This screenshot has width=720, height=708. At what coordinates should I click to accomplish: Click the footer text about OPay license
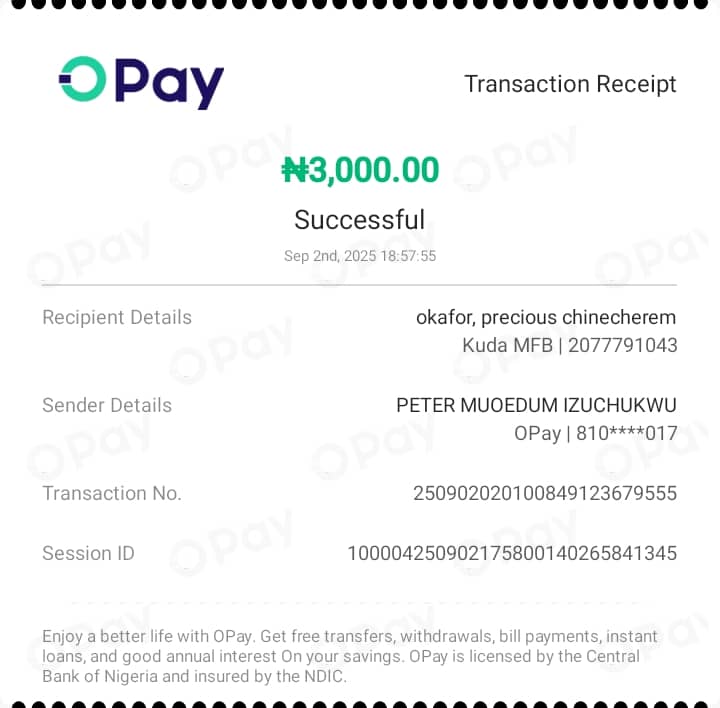click(350, 656)
